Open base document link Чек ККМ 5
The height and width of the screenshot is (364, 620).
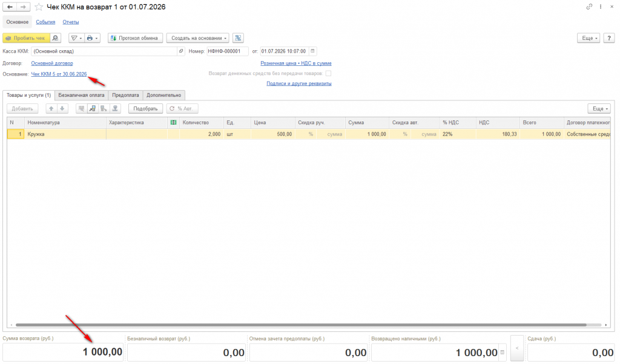click(59, 74)
